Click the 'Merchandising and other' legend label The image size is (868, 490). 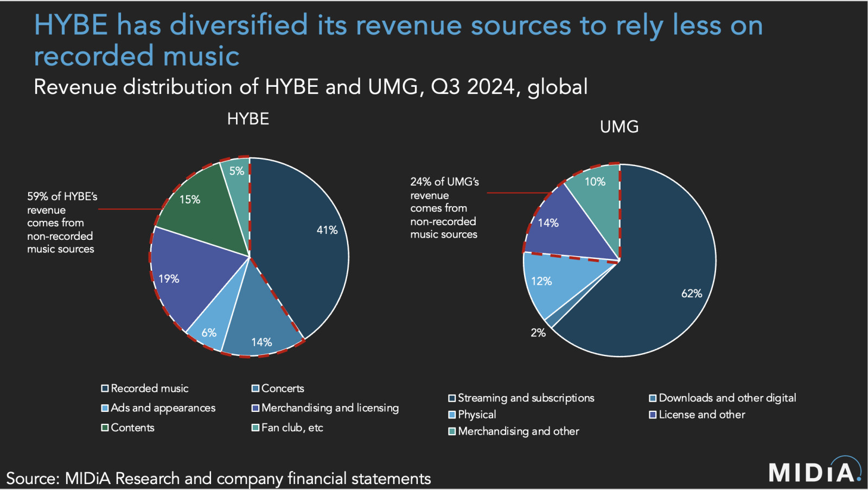click(x=519, y=431)
